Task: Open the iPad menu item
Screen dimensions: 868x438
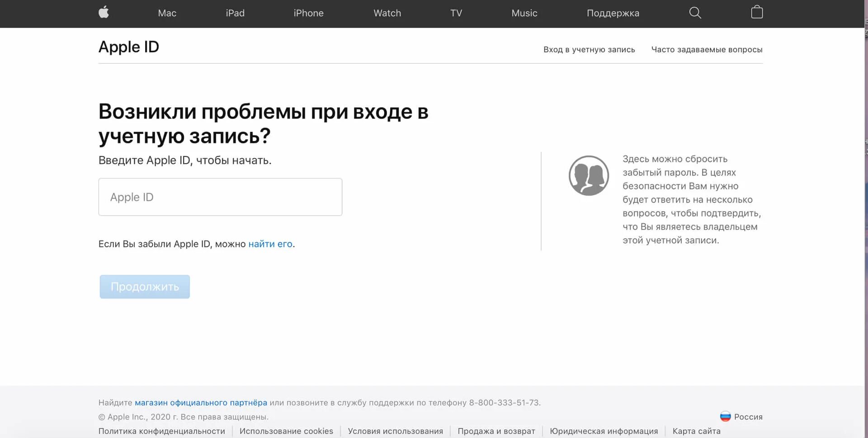Action: pyautogui.click(x=235, y=13)
